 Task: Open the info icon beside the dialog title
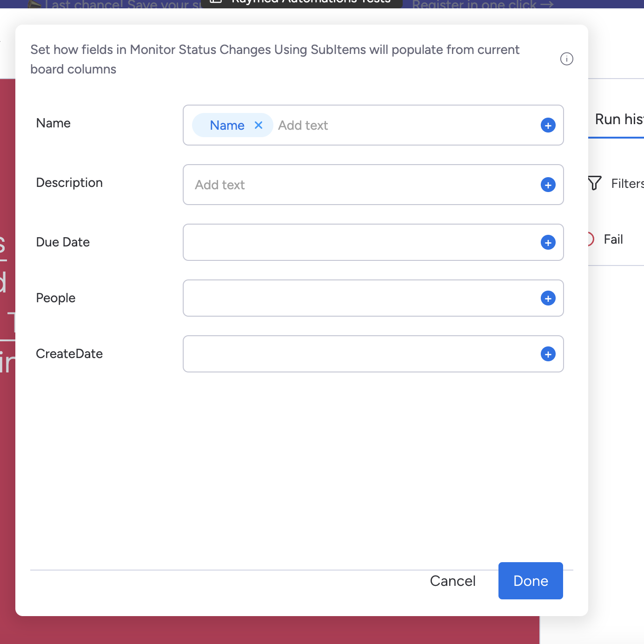pos(566,59)
